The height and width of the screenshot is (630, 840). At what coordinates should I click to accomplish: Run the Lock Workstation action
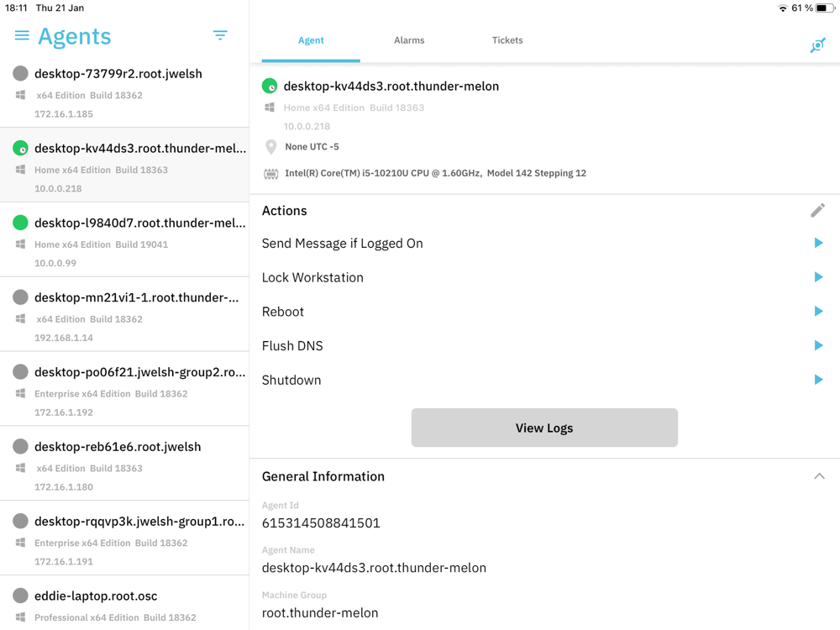[818, 277]
